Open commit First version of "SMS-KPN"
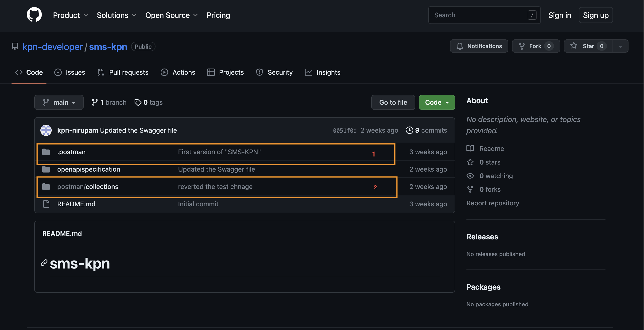The image size is (644, 330). pyautogui.click(x=219, y=152)
